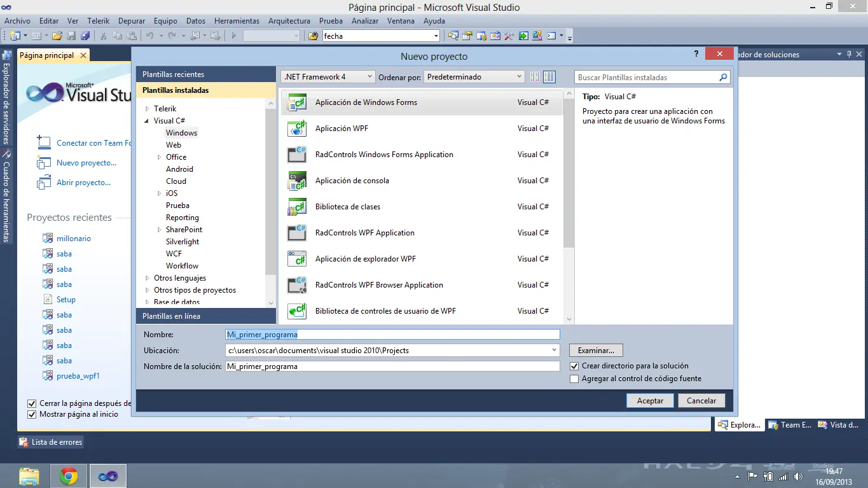This screenshot has height=488, width=868.
Task: Open the Lista de errores tab
Action: [51, 442]
